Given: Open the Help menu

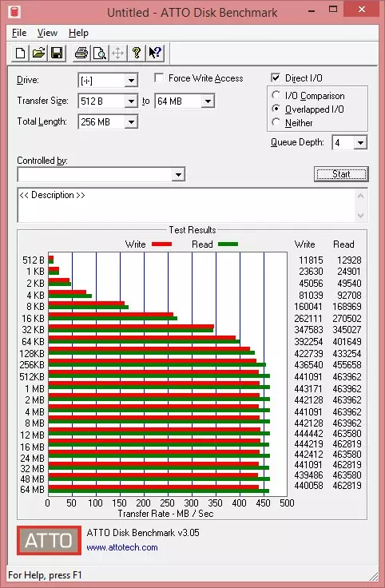Looking at the screenshot, I should 78,33.
